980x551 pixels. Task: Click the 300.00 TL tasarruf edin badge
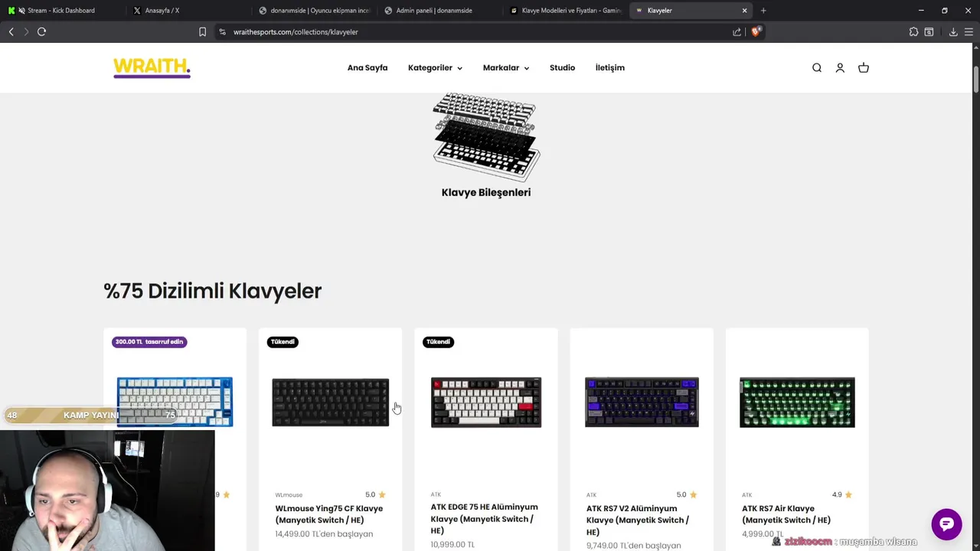tap(149, 342)
